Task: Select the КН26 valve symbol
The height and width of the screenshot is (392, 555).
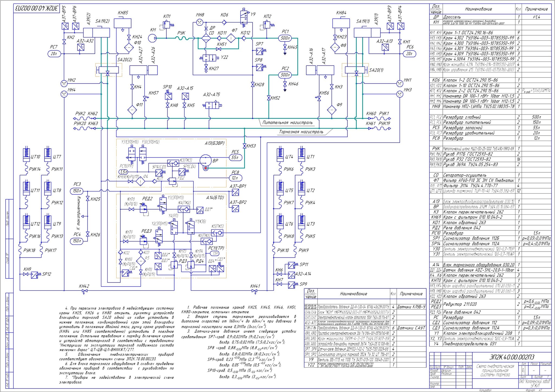Action: point(88,234)
